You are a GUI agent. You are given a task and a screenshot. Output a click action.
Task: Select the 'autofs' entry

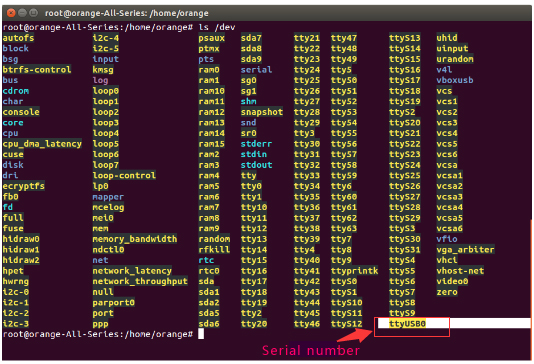[x=18, y=38]
